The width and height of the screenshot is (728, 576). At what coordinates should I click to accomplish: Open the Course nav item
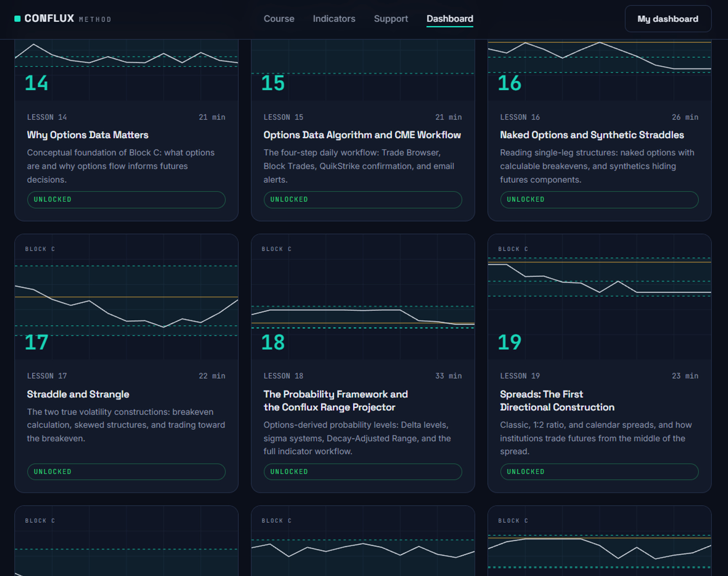[x=279, y=19]
